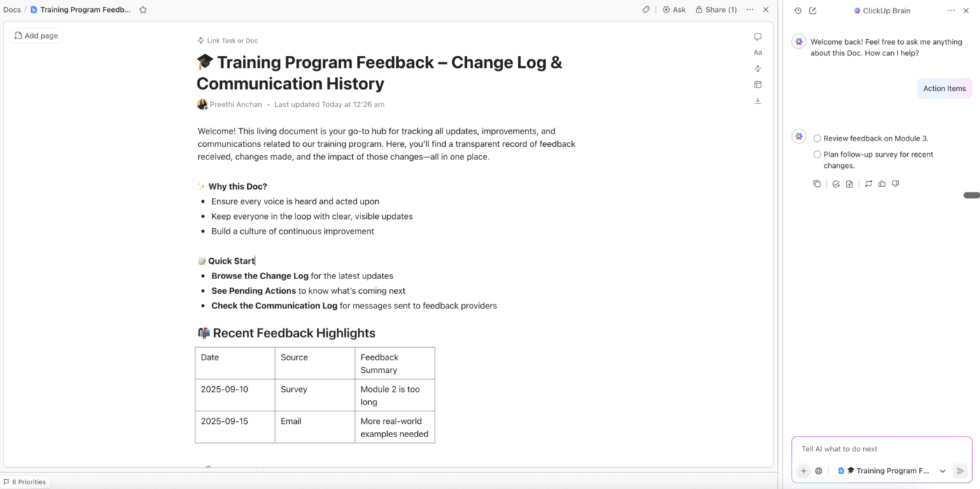Send the AI prompt with arrow button
980x489 pixels.
tap(960, 471)
